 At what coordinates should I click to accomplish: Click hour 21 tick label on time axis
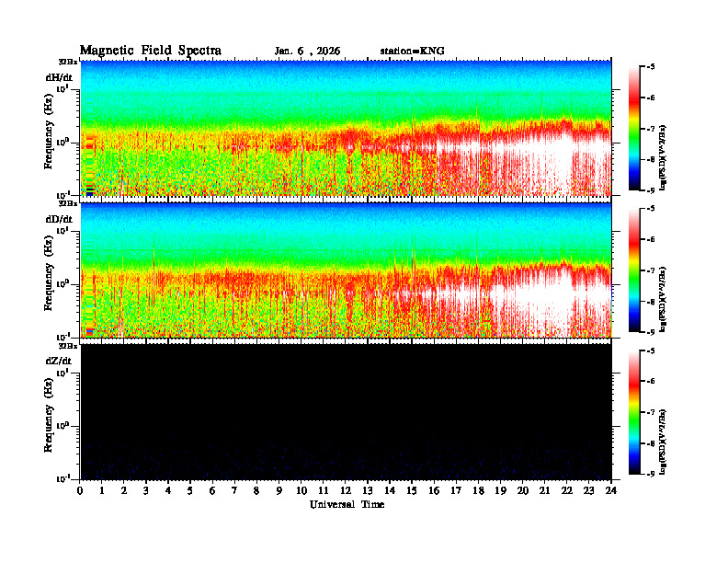click(x=544, y=490)
